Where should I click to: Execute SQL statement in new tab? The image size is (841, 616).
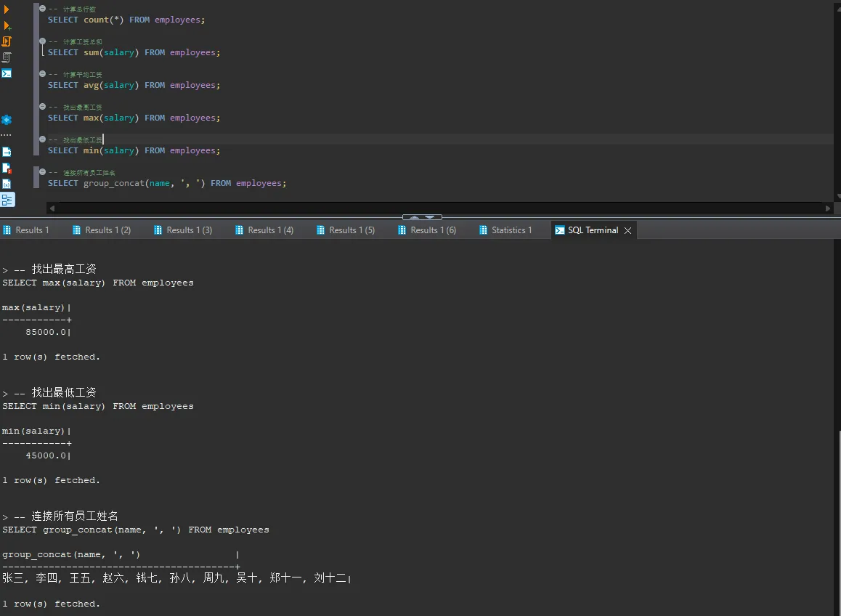click(7, 25)
